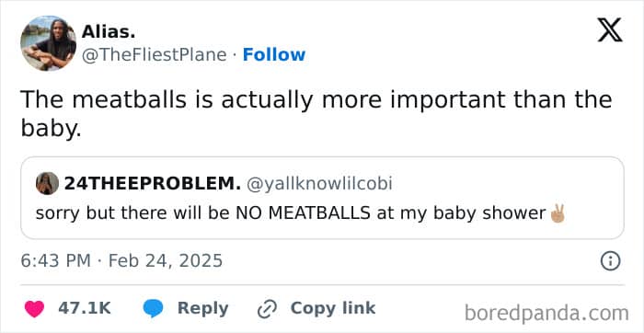
Task: Open Alias profile picture
Action: [x=48, y=43]
